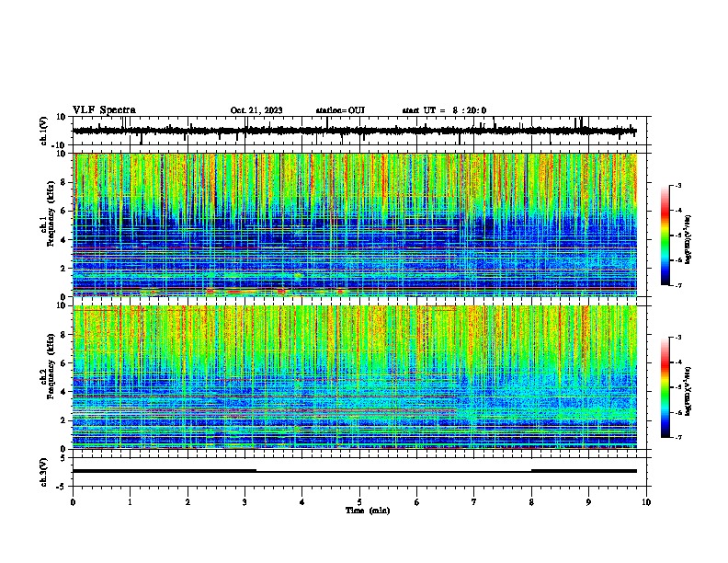Click the 'ch.1(V)' axis label

(44, 131)
